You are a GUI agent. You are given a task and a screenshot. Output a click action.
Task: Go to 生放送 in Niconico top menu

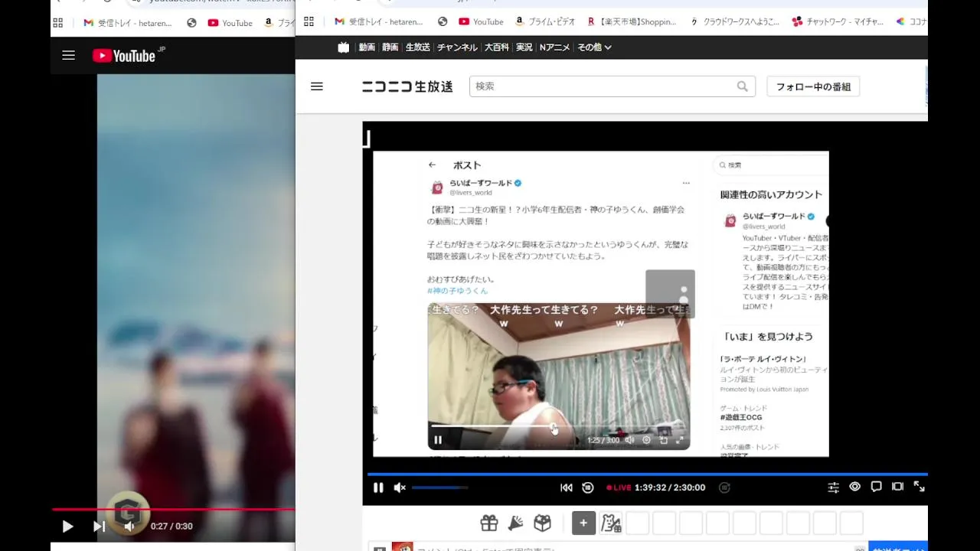click(418, 47)
